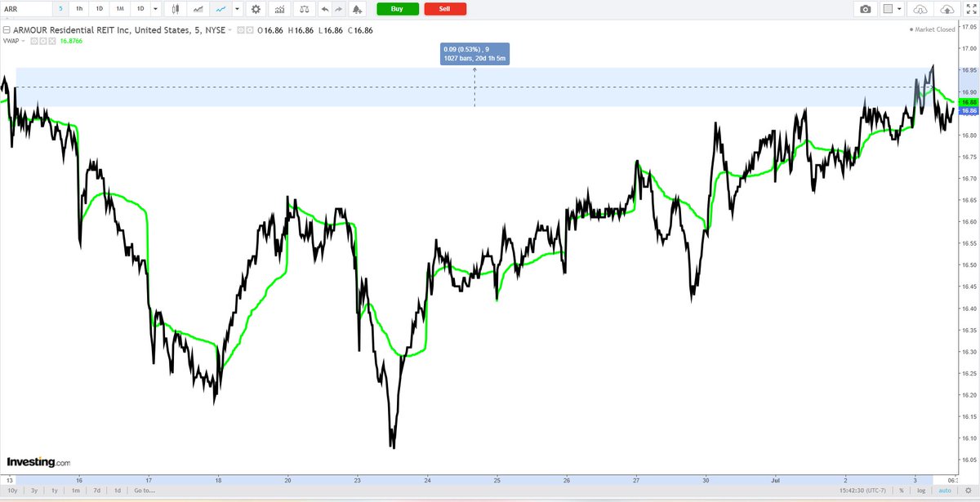This screenshot has width=980, height=502.
Task: Click the undo arrow icon
Action: (326, 8)
